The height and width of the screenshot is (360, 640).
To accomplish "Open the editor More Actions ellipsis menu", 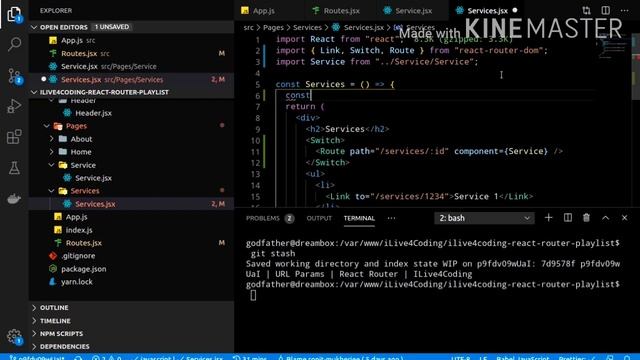I will pos(624,11).
